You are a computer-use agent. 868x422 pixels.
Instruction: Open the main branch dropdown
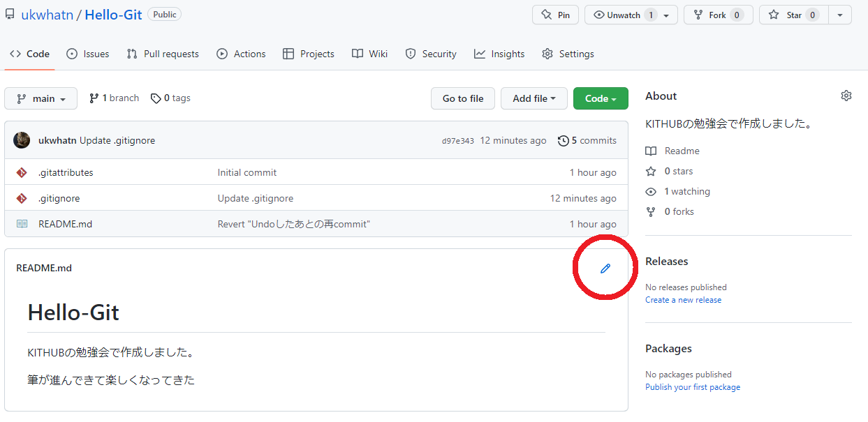click(41, 98)
